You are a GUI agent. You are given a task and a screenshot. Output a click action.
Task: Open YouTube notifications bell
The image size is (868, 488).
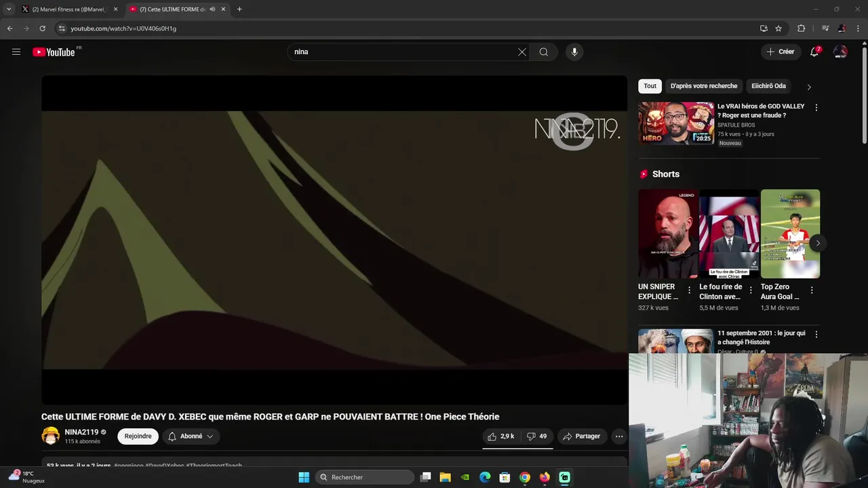[814, 52]
